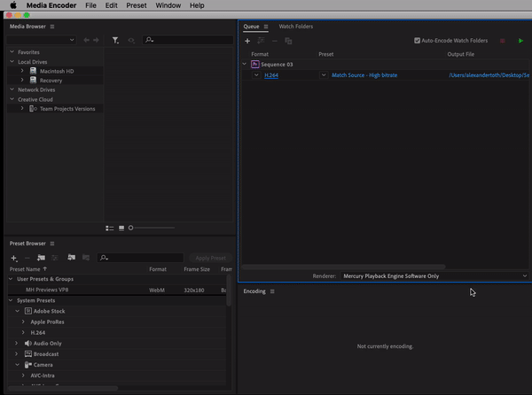Viewport: 532px width, 395px height.
Task: Switch Media Browser to list view
Action: point(110,228)
